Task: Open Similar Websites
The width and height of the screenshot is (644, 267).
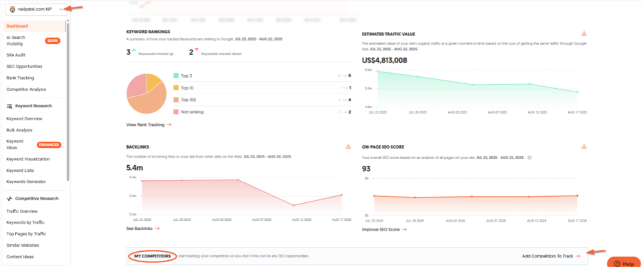Action: tap(23, 245)
